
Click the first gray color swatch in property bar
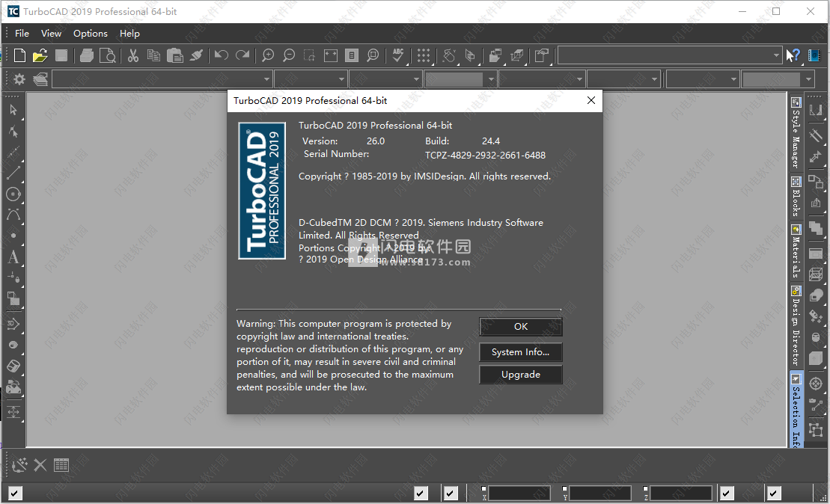click(454, 79)
